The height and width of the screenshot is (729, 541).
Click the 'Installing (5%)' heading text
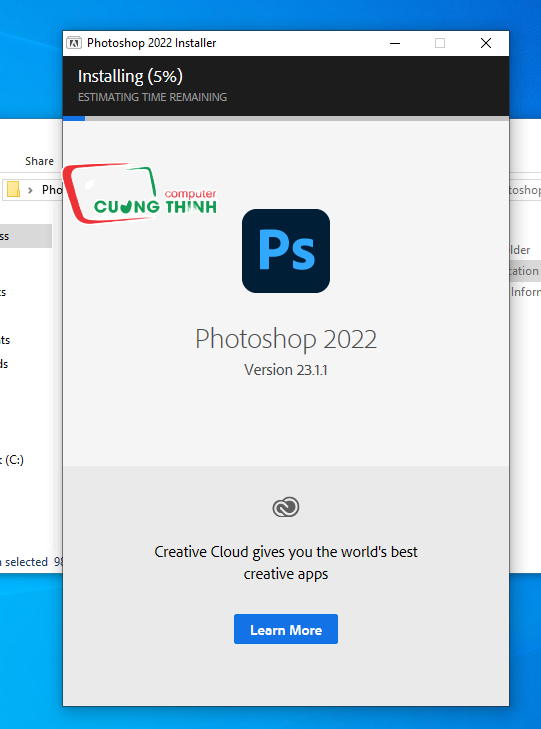pos(130,76)
